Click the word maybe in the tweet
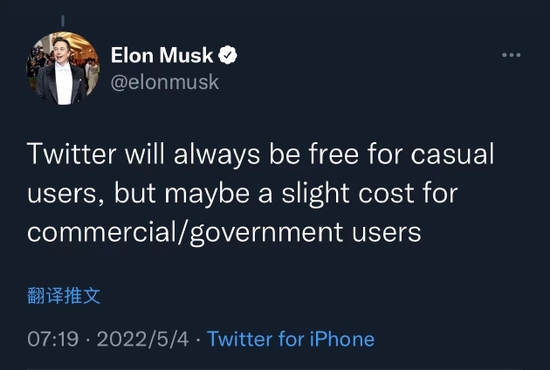This screenshot has width=550, height=370. pos(207,194)
